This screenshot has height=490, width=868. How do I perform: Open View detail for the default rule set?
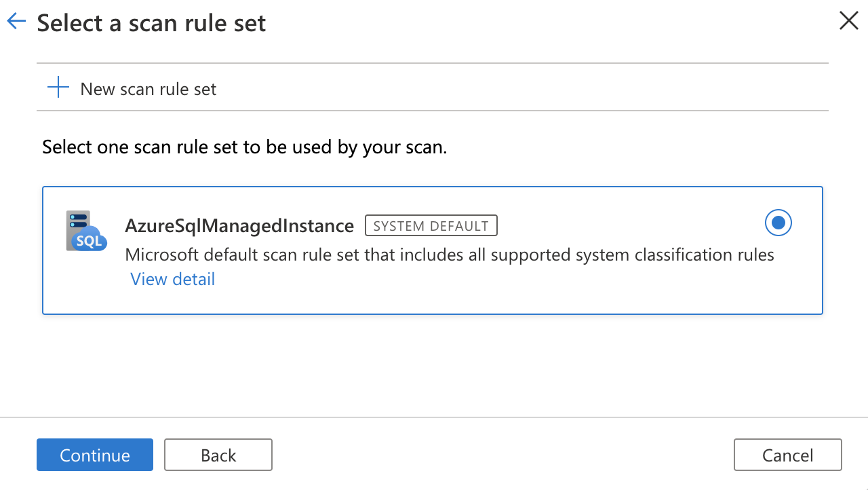[x=172, y=279]
